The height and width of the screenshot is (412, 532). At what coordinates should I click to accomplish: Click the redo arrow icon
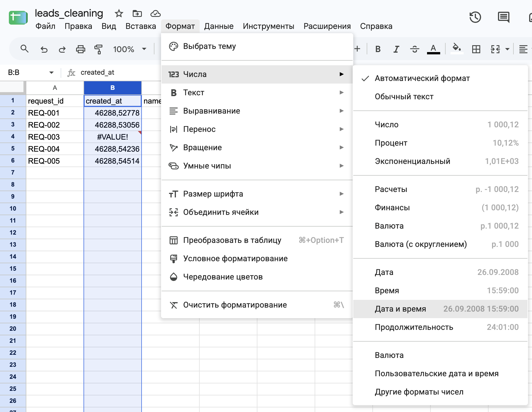pyautogui.click(x=62, y=49)
